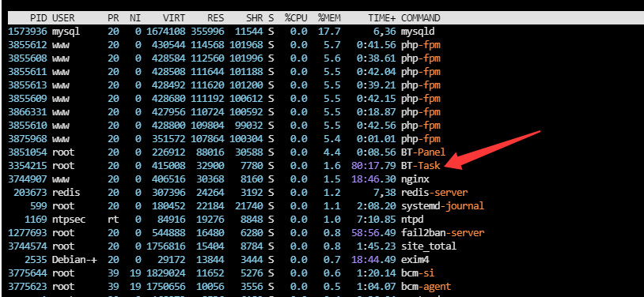Click RES value 355996
This screenshot has width=644, height=297.
coord(207,32)
